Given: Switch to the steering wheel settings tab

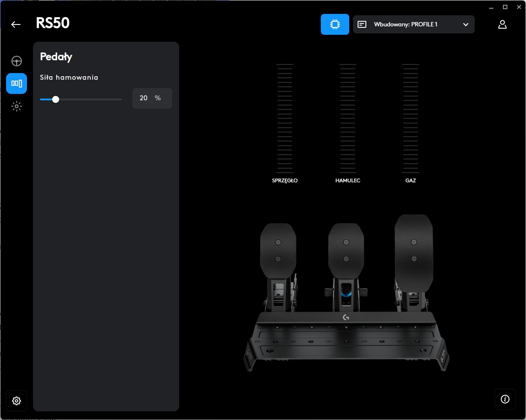Looking at the screenshot, I should coord(17,61).
